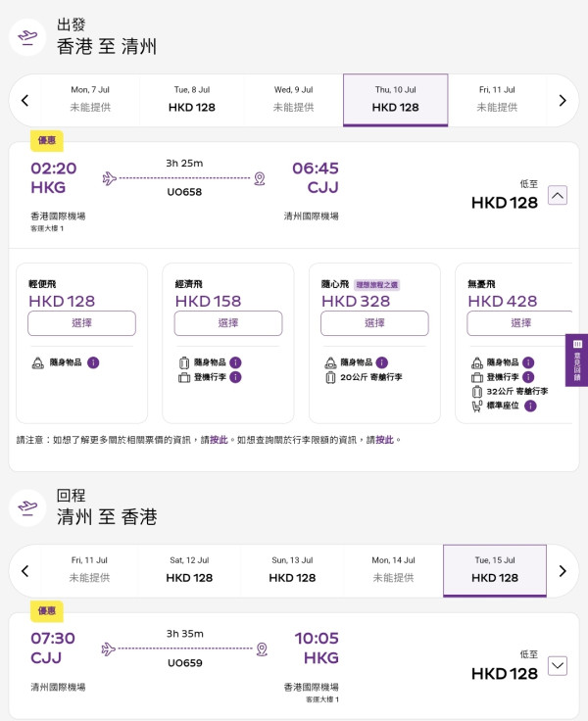Click the departure plane icon beside 出發
The width and height of the screenshot is (588, 721).
pyautogui.click(x=27, y=37)
